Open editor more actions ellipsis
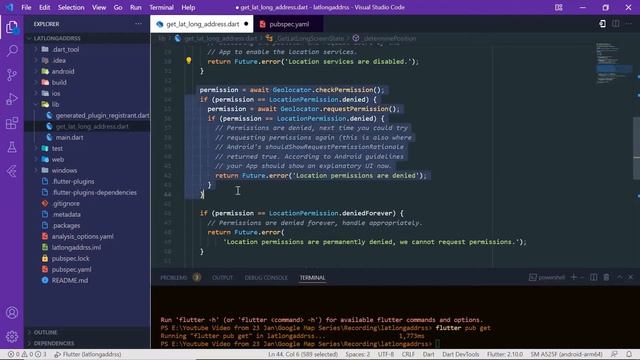 (x=629, y=24)
